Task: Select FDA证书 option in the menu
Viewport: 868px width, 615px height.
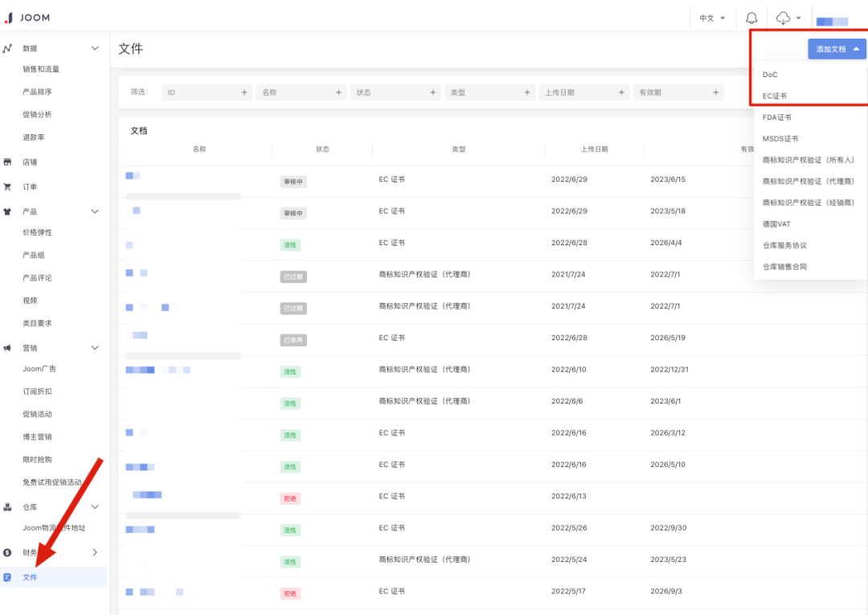Action: click(x=776, y=117)
